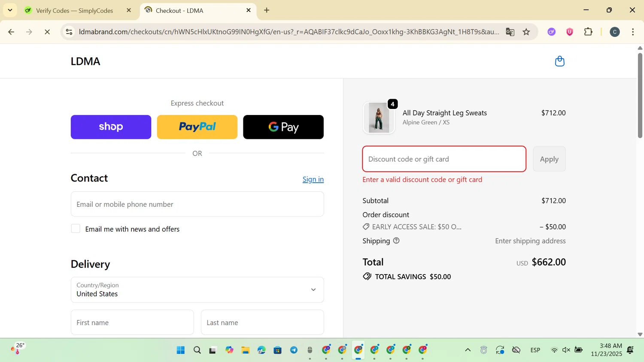644x362 pixels.
Task: Click the translate page icon
Action: [510, 32]
